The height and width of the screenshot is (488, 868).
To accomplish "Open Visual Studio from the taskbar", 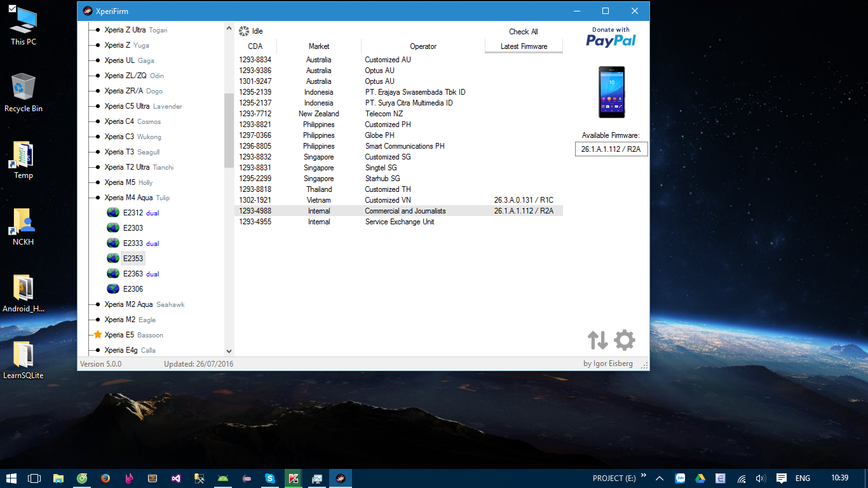I will coord(176,478).
